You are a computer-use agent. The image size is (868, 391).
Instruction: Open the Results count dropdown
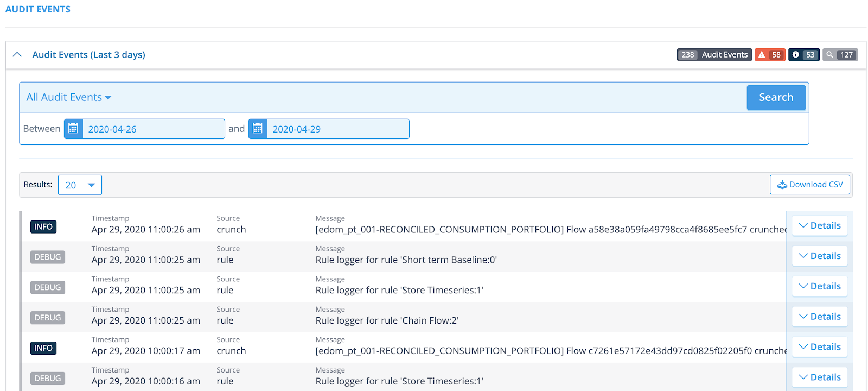tap(80, 185)
